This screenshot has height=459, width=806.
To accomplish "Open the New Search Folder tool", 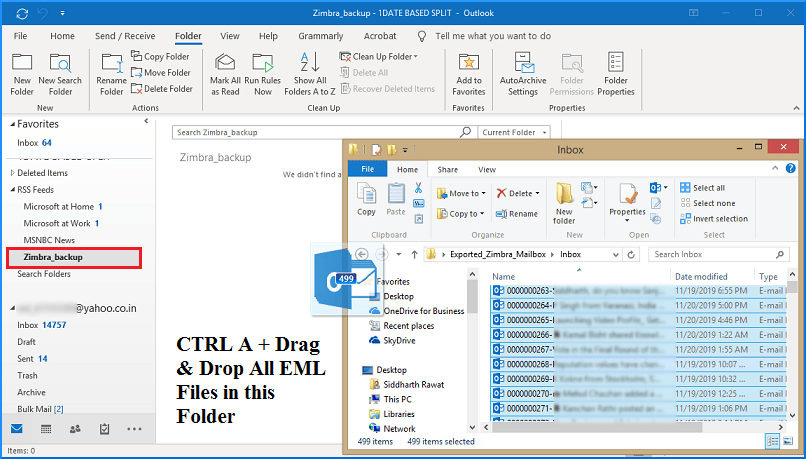I will 60,65.
